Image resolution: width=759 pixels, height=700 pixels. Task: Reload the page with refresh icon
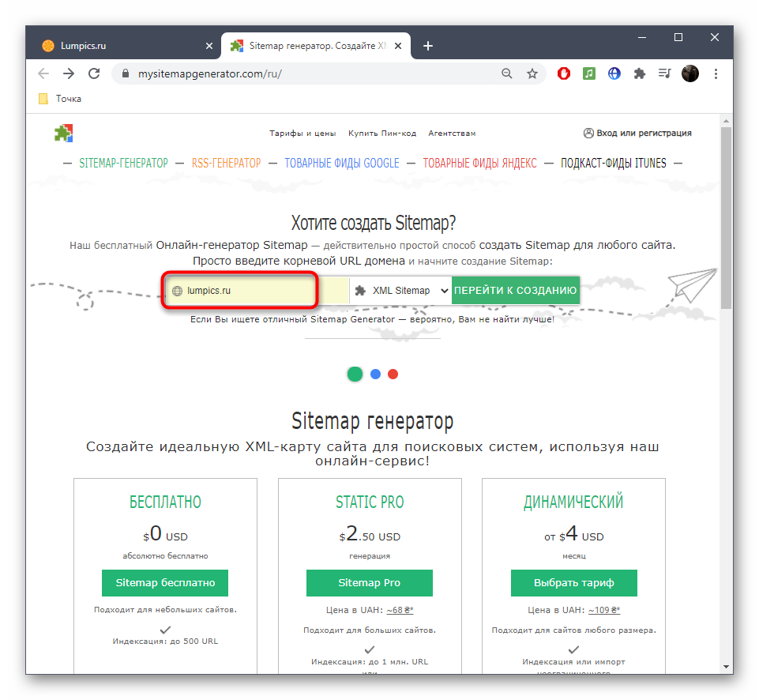[94, 73]
